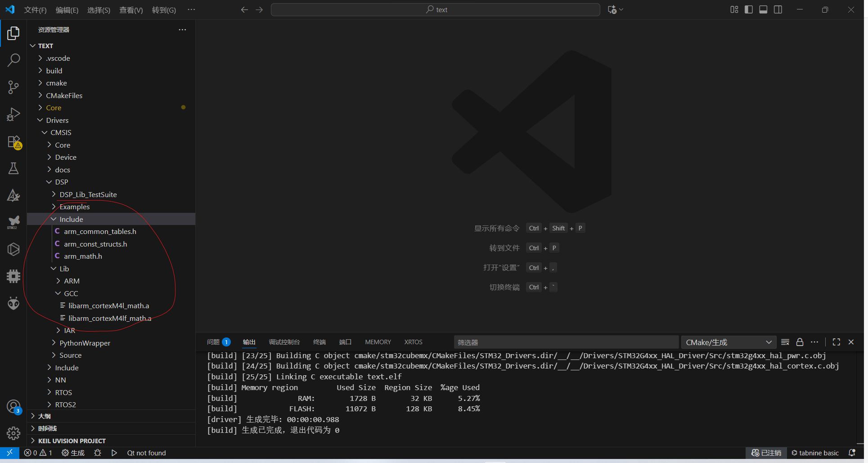Image resolution: width=868 pixels, height=463 pixels.
Task: Toggle the bottom panel visibility
Action: (763, 9)
